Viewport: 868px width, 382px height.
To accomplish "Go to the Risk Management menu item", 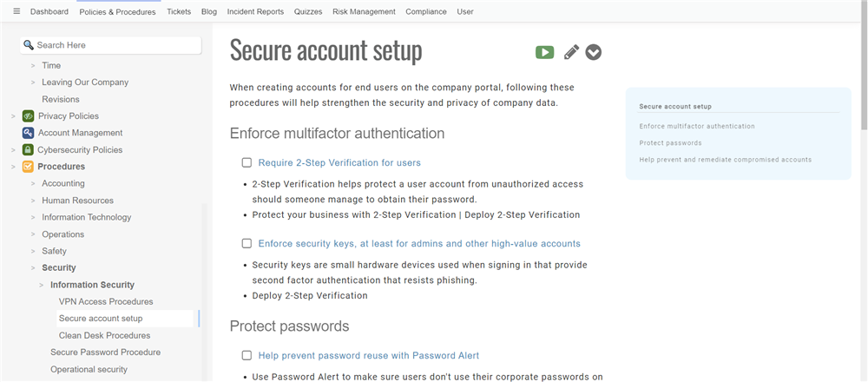I will tap(364, 12).
